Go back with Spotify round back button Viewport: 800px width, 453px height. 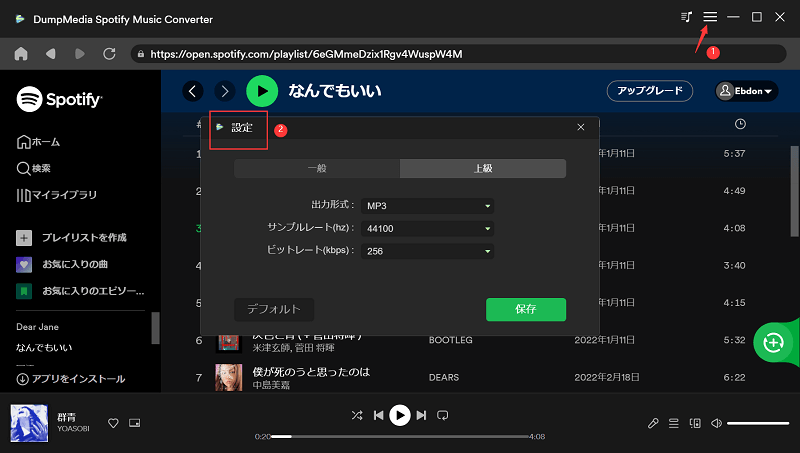(193, 91)
